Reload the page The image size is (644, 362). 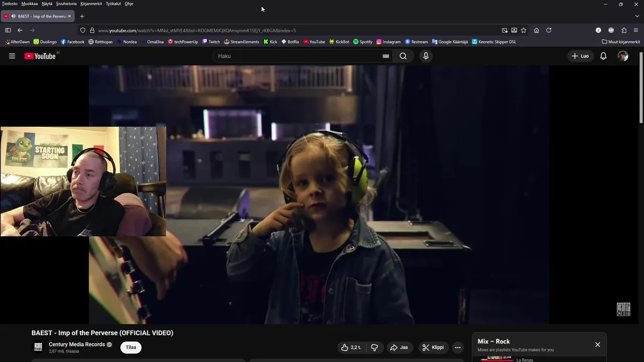(549, 30)
